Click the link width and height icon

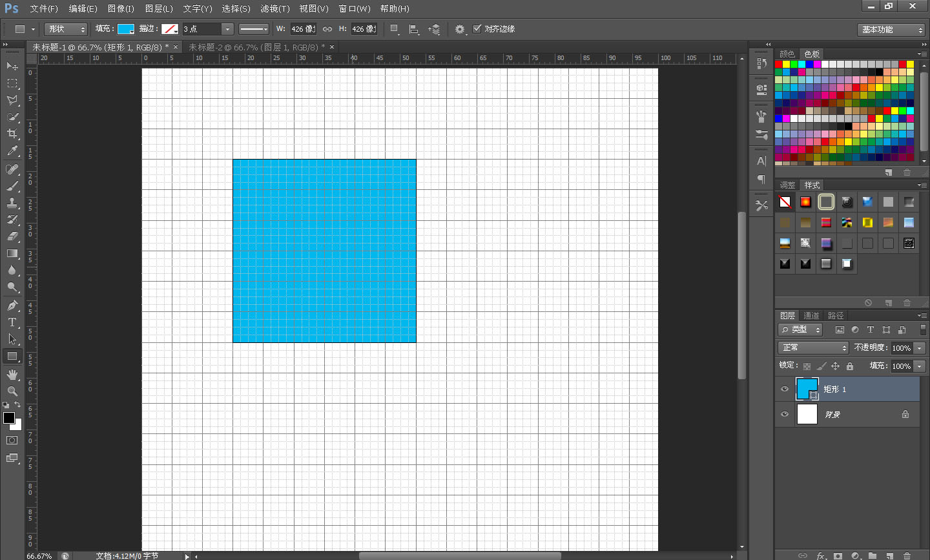coord(327,29)
